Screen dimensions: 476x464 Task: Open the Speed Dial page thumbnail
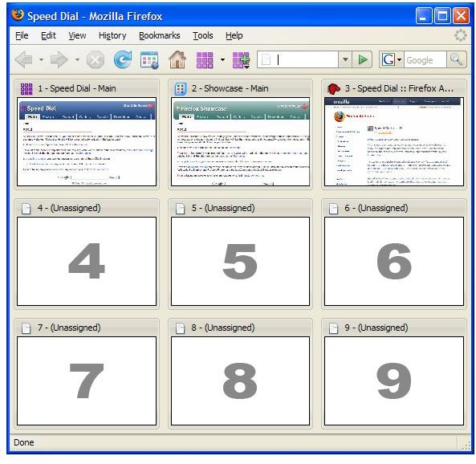coord(87,142)
